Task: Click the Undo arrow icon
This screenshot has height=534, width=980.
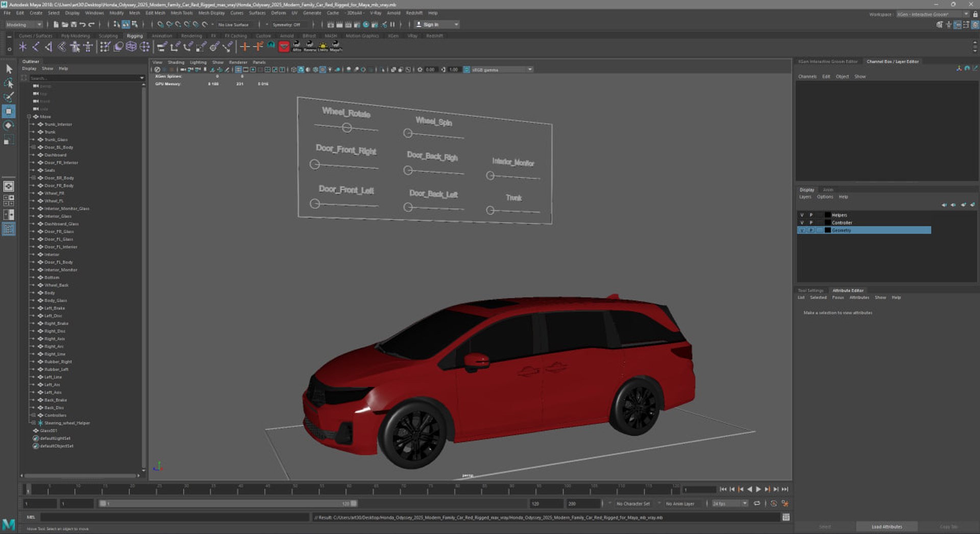Action: (x=82, y=25)
